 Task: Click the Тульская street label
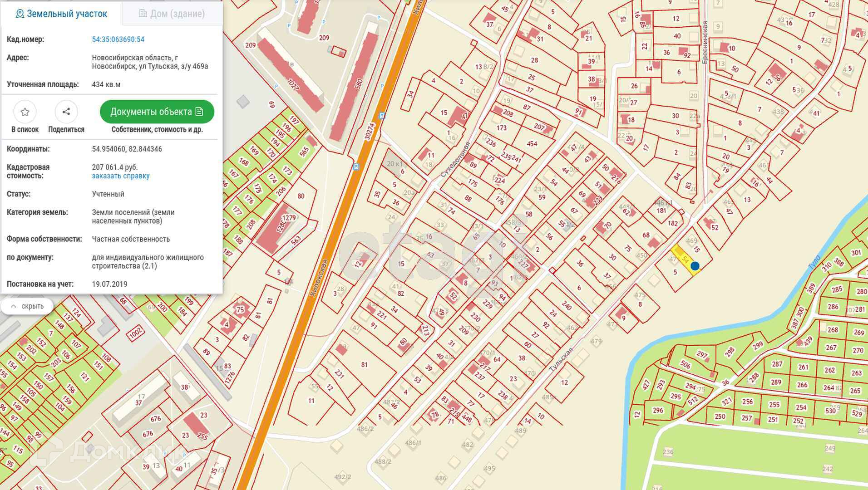tap(561, 359)
